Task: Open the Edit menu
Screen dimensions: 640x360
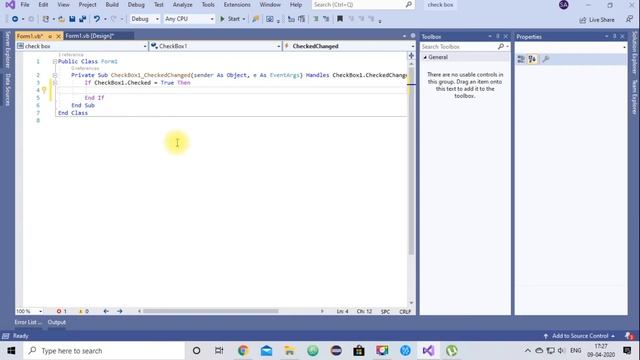Action: point(43,4)
